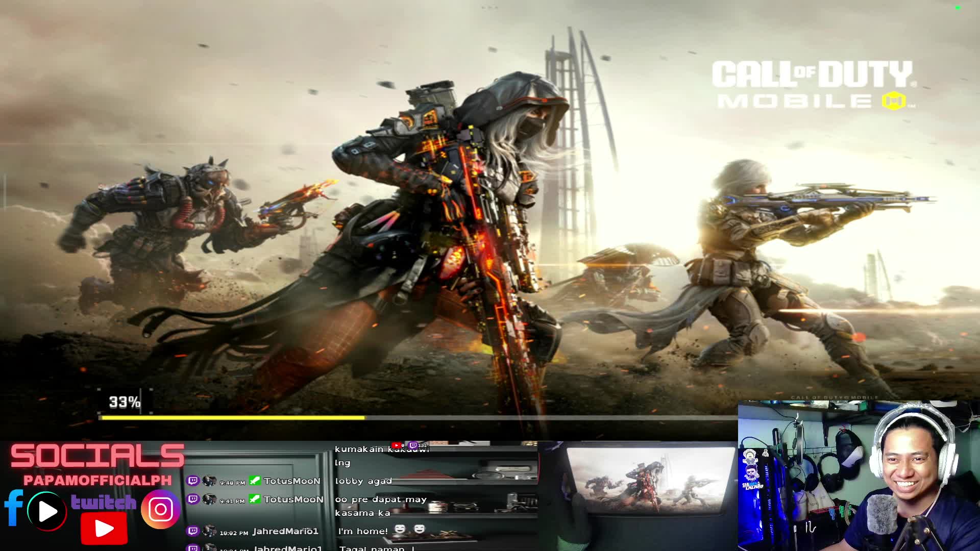Click the "I'm home!" chat message
Viewport: 980px width, 551px height.
click(x=363, y=531)
